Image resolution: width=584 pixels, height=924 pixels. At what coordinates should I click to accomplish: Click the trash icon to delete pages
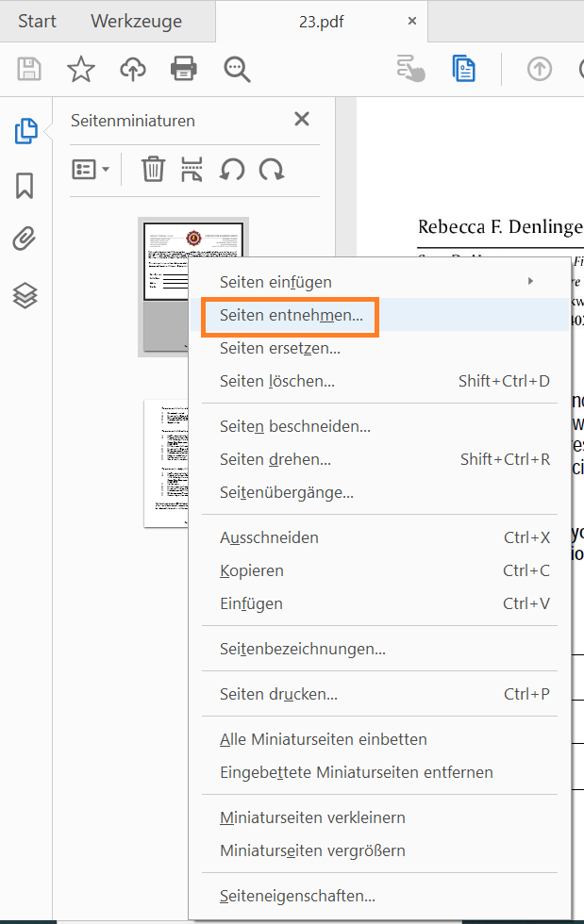152,169
